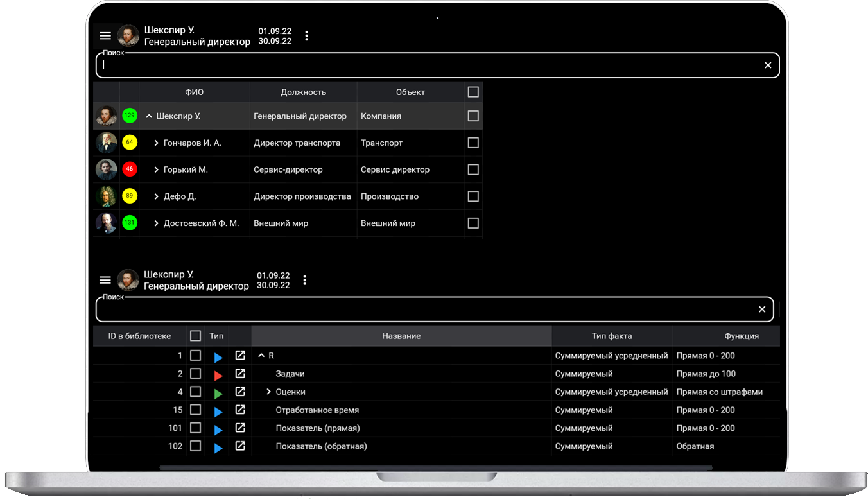Click in the bottom Поиск search field
Image resolution: width=868 pixels, height=504 pixels.
[x=424, y=309]
